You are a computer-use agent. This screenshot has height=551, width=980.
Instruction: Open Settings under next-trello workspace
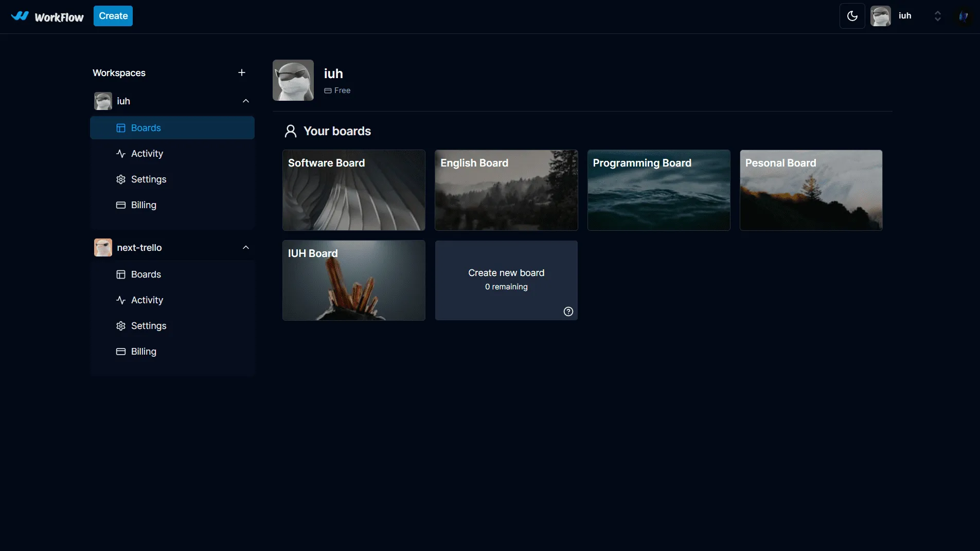tap(148, 326)
